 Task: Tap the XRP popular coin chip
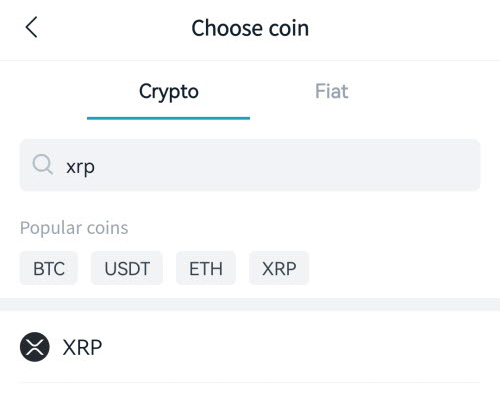pyautogui.click(x=279, y=268)
